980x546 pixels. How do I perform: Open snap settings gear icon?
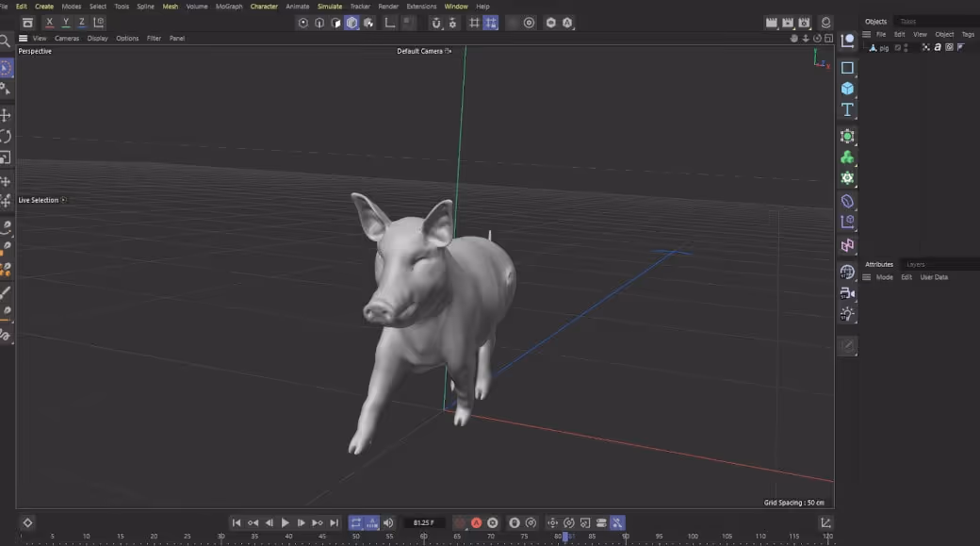(452, 24)
